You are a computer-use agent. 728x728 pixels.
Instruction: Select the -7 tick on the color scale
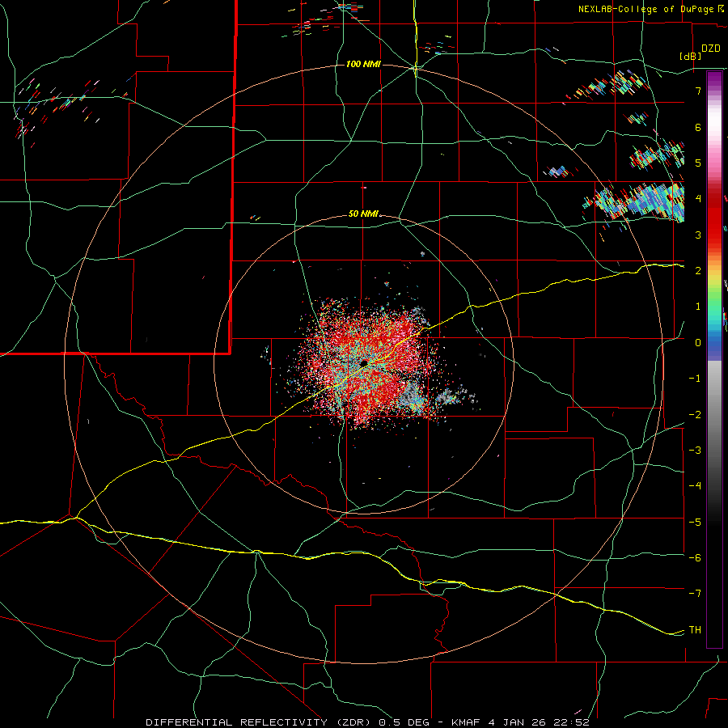(x=695, y=594)
